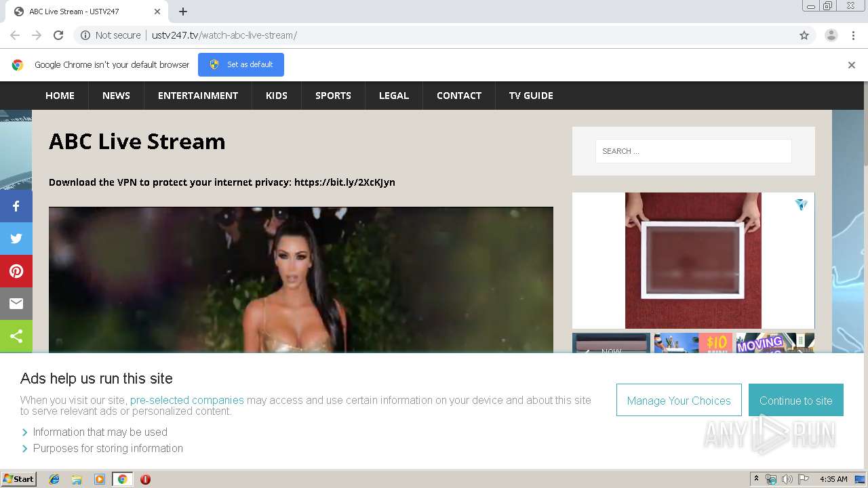Open TV GUIDE menu item
The image size is (868, 488).
tap(531, 96)
